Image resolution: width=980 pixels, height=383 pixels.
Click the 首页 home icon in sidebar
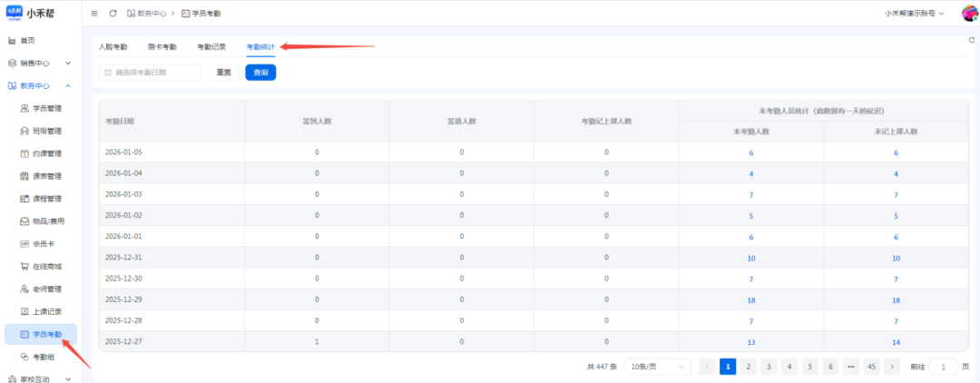[x=13, y=41]
